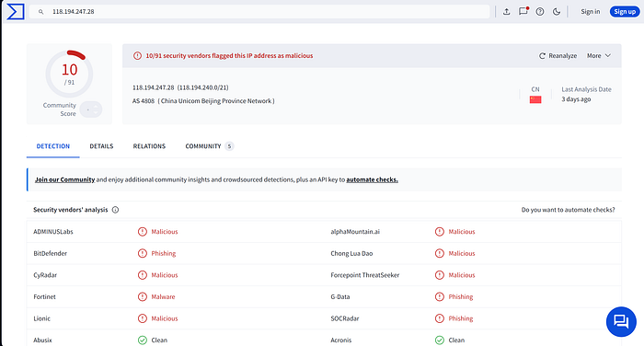
Task: Click the alphaMountain.ai malicious alert icon
Action: (440, 232)
